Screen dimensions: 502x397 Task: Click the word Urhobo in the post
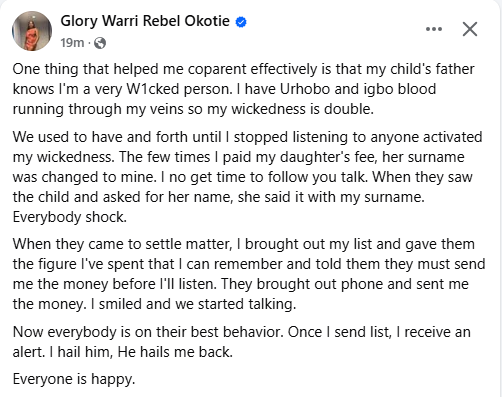(305, 89)
